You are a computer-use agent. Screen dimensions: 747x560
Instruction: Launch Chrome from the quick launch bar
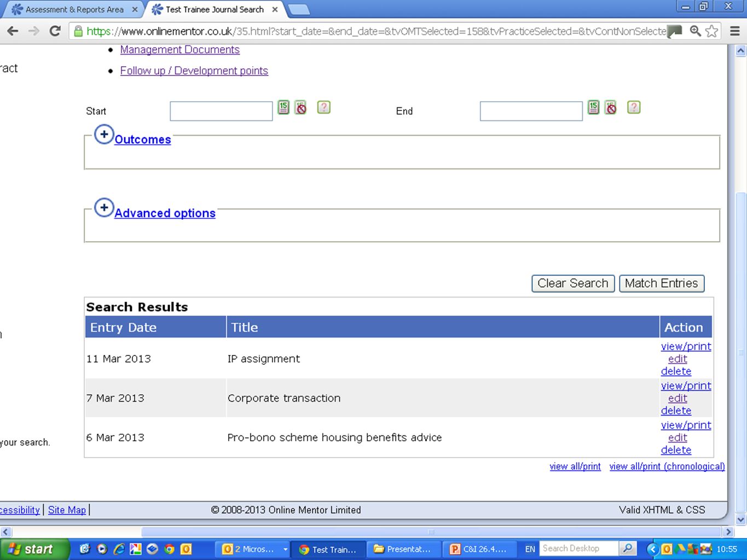(x=169, y=549)
